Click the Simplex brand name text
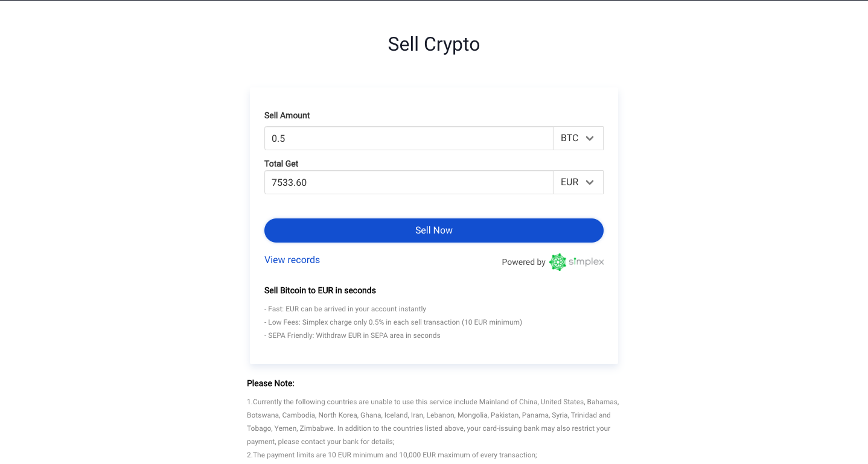 pos(586,261)
